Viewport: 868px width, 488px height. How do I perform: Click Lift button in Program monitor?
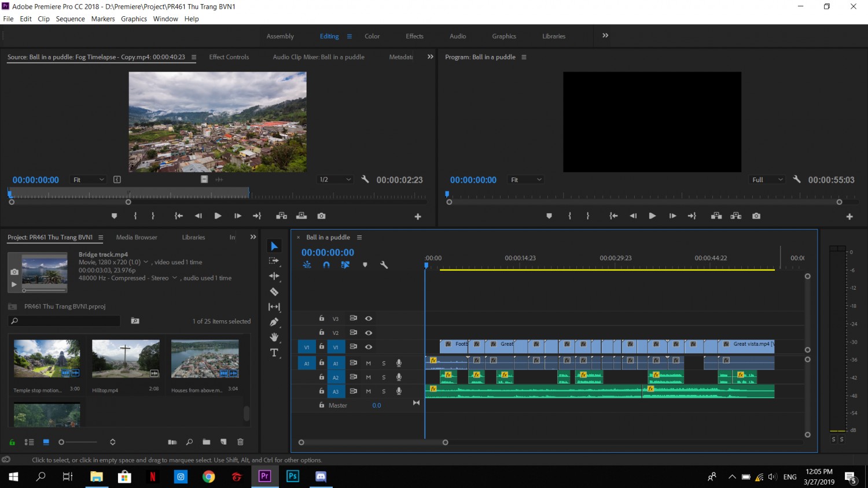[x=716, y=216]
